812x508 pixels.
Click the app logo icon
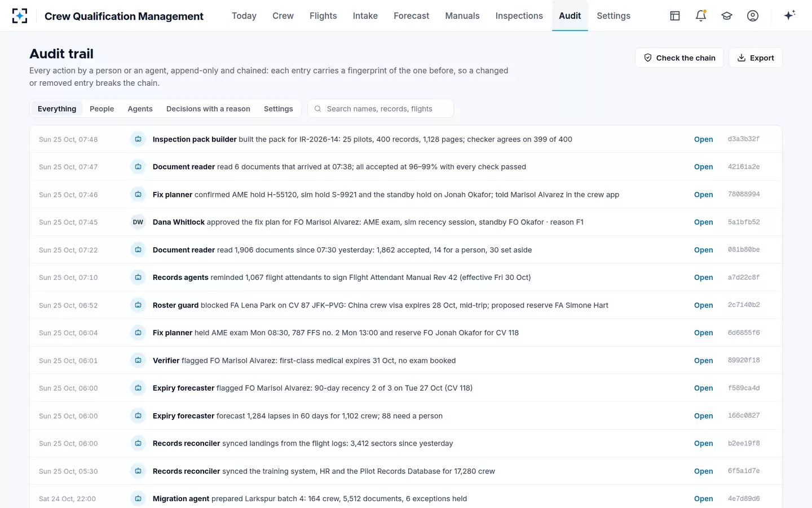pyautogui.click(x=20, y=16)
